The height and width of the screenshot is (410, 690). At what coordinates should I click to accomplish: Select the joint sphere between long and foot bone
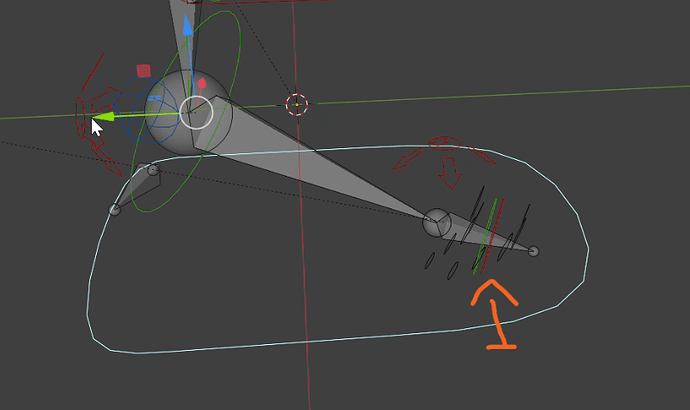(437, 223)
